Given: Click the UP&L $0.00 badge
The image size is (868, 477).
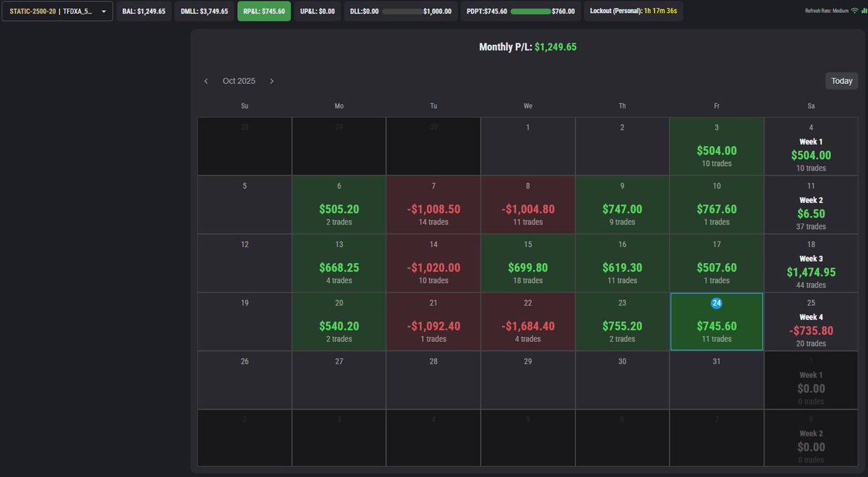Looking at the screenshot, I should 318,12.
